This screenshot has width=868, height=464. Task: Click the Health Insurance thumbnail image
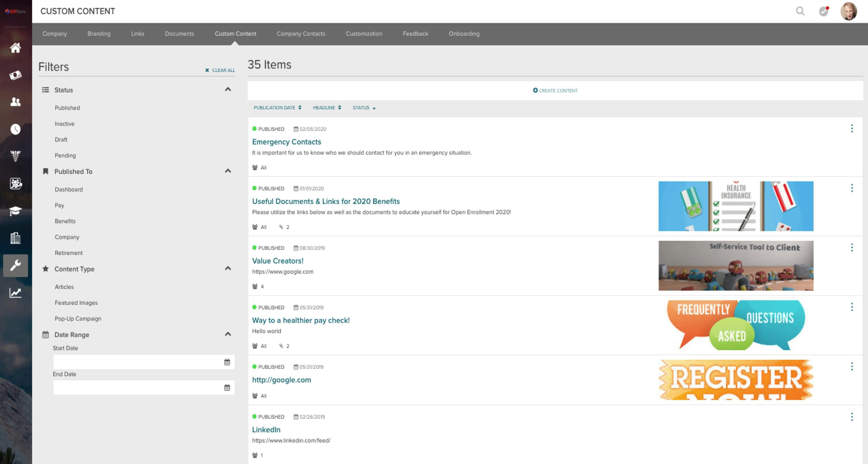735,206
